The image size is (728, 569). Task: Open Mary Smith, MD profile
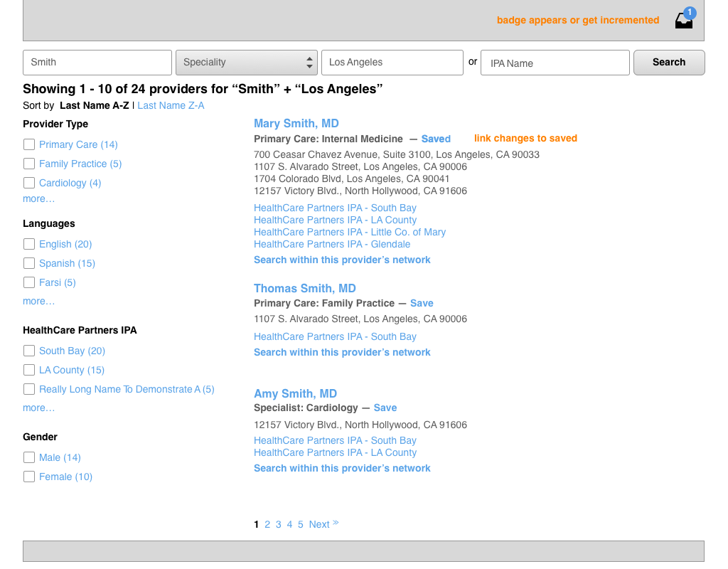[296, 123]
